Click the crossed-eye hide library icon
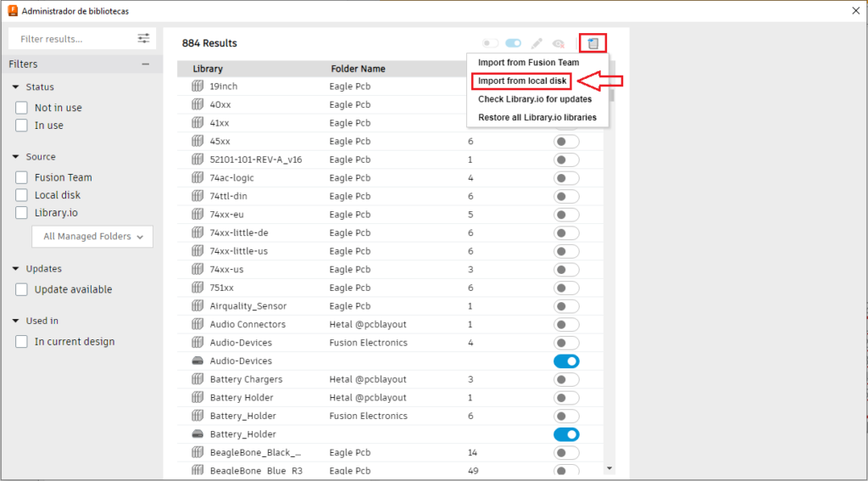Viewport: 868px width, 481px height. click(x=559, y=43)
